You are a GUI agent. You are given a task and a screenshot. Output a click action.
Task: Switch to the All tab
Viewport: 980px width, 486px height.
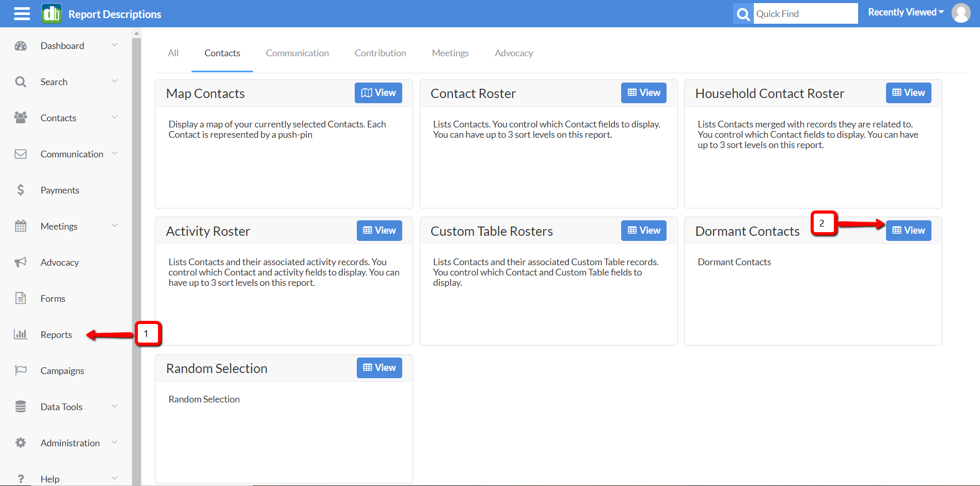(173, 53)
